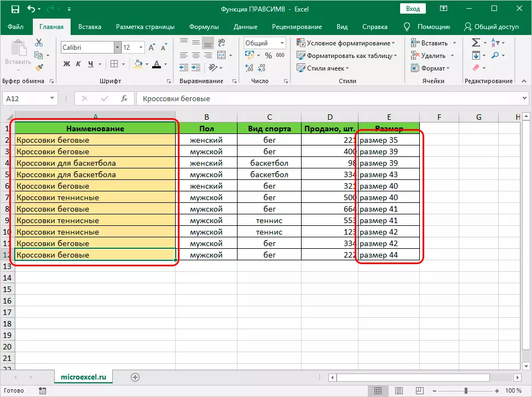532x397 pixels.
Task: Increase indent in the alignment group
Action: [196, 68]
